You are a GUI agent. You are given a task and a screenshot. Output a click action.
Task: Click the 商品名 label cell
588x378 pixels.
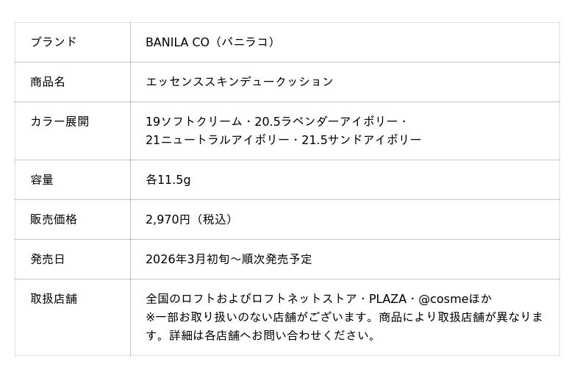[48, 82]
